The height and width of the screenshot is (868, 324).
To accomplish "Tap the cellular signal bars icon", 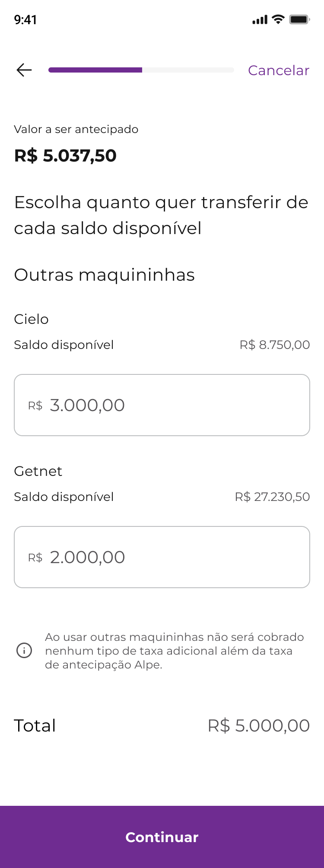I will click(x=260, y=20).
